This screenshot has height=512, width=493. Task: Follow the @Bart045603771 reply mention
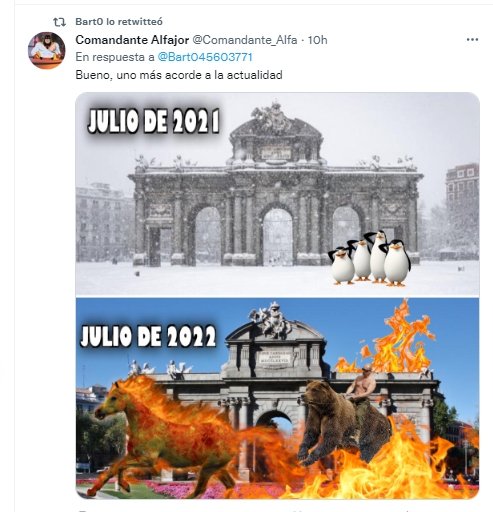(205, 57)
